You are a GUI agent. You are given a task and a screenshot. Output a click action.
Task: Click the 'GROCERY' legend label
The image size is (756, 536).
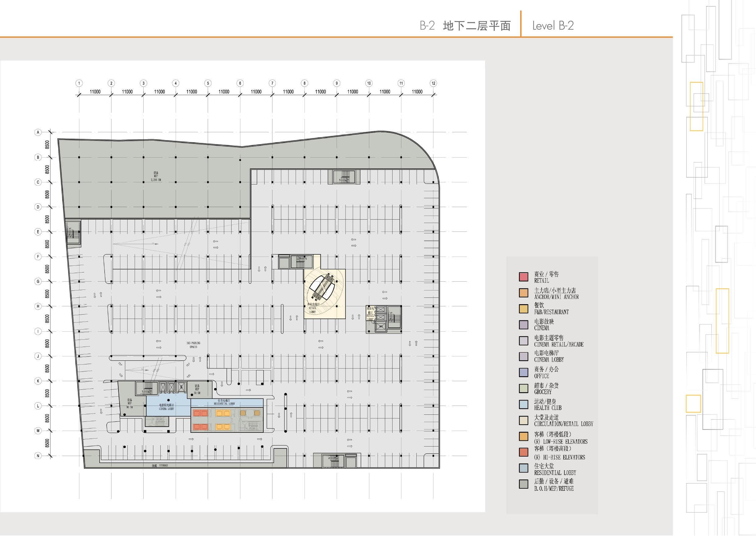click(543, 392)
